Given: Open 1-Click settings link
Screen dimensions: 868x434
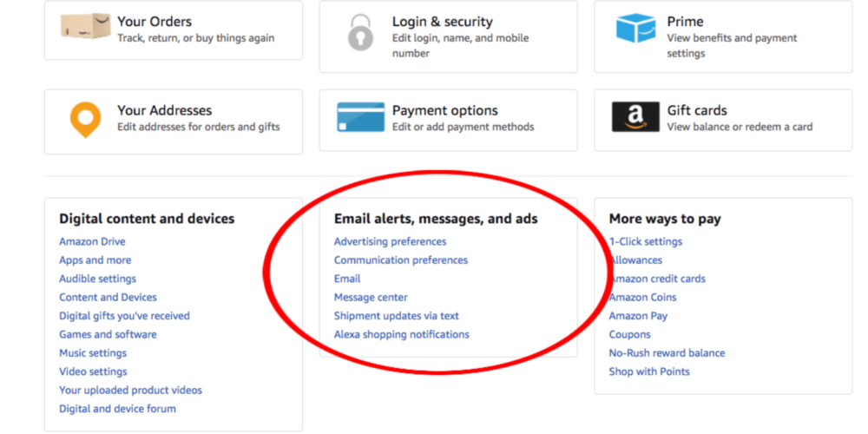Looking at the screenshot, I should click(x=646, y=241).
